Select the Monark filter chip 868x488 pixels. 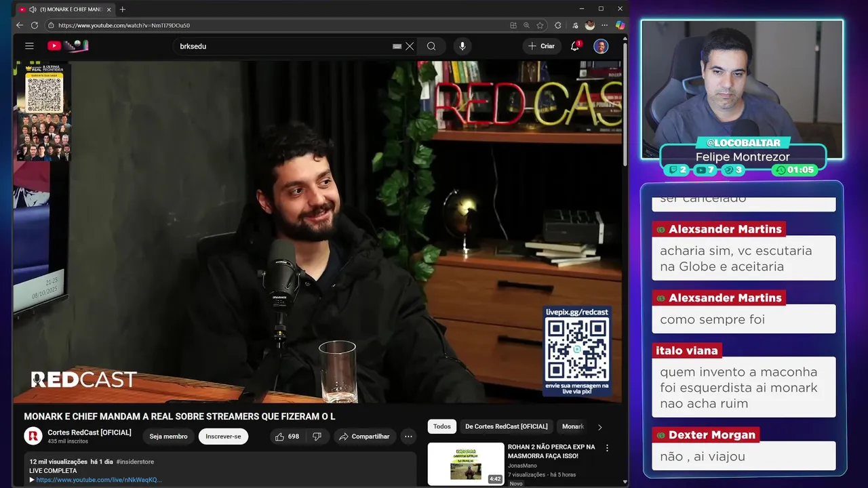pyautogui.click(x=573, y=426)
